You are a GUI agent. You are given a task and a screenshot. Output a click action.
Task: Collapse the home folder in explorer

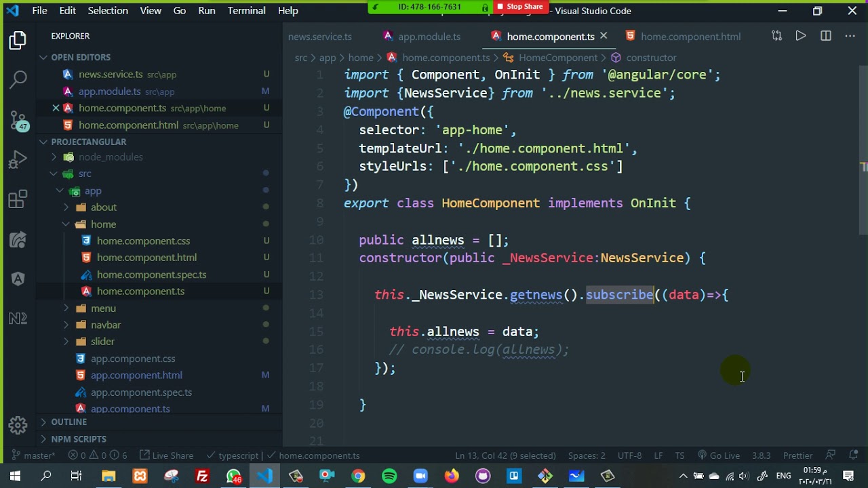(x=103, y=224)
